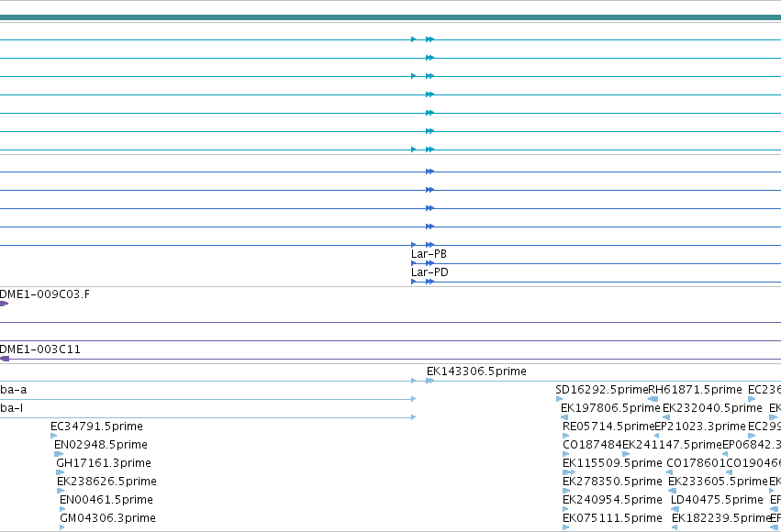Image resolution: width=781 pixels, height=532 pixels.
Task: Click the exon arrows under EK115509.5prime
Action: [569, 472]
